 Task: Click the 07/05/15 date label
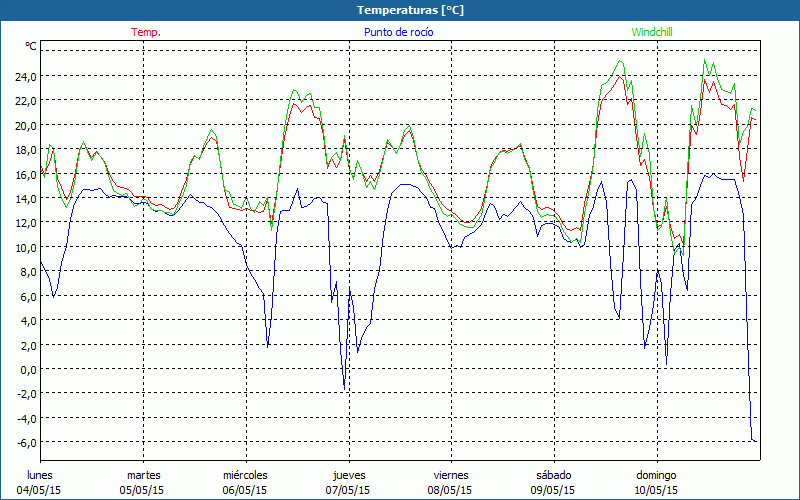348,490
